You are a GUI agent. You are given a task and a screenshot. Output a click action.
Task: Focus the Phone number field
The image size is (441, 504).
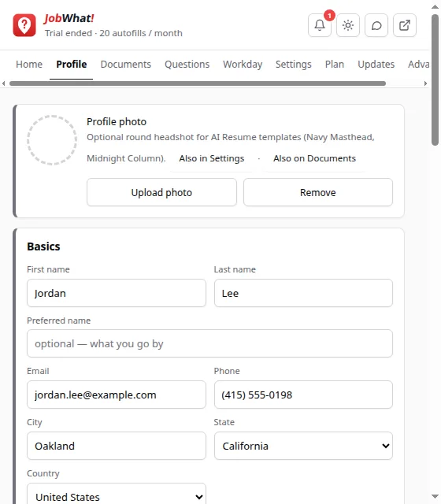303,395
